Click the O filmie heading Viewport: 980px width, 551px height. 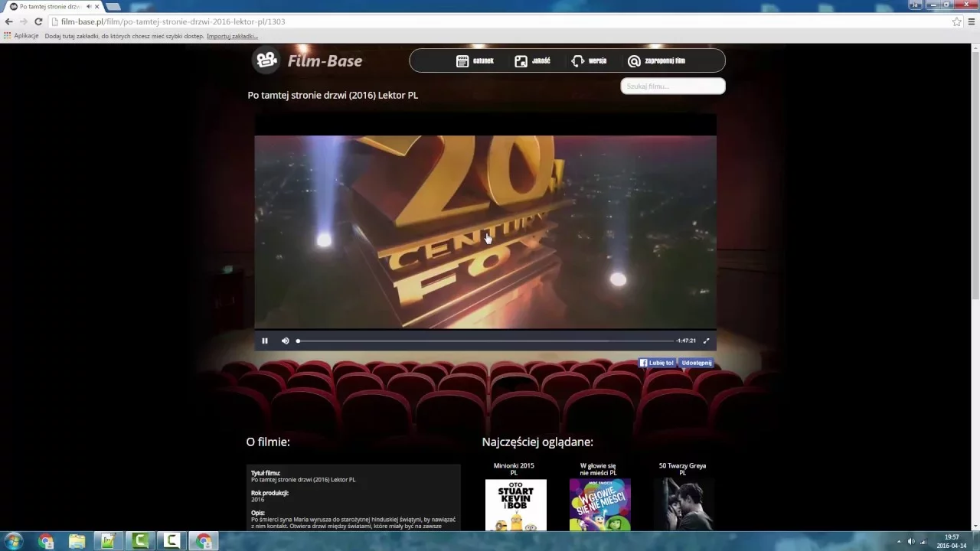[268, 442]
